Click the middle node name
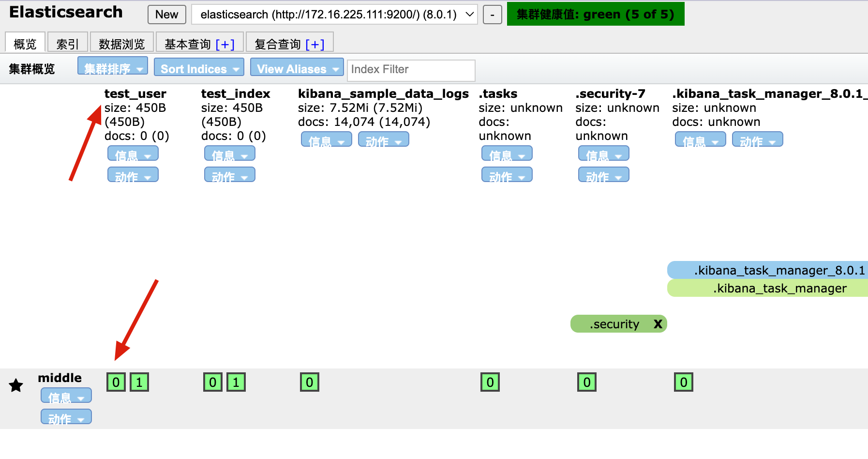 click(60, 378)
